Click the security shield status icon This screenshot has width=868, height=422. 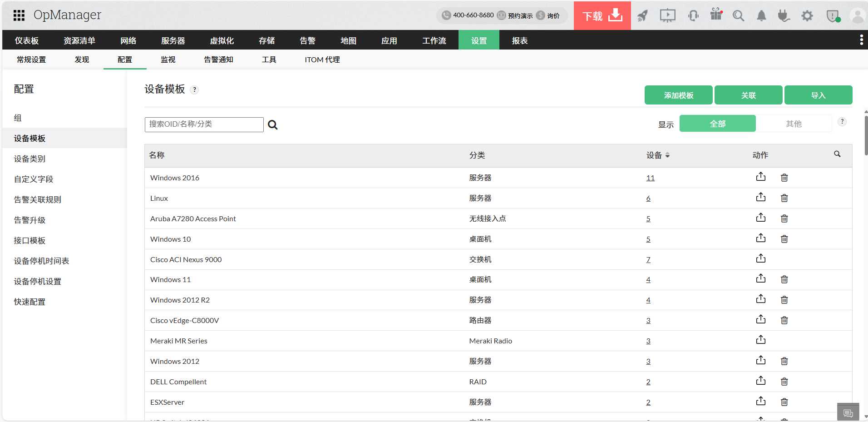coord(832,15)
